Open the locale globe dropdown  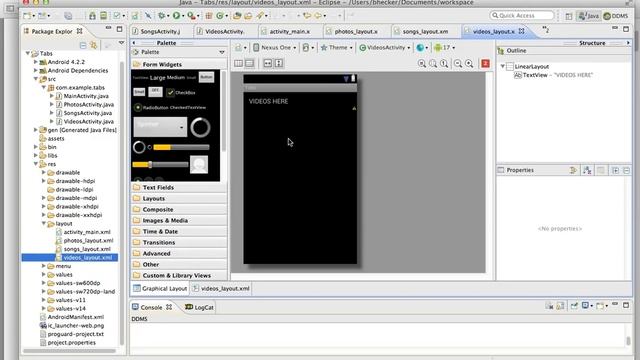[422, 48]
